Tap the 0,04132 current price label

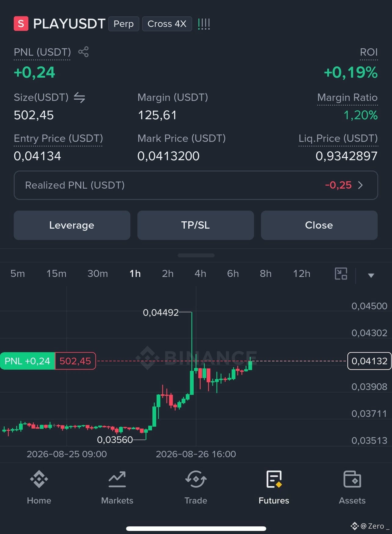pos(369,361)
